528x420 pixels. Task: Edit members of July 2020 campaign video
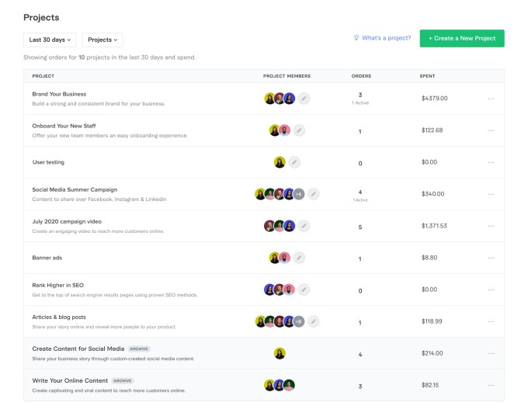[304, 226]
